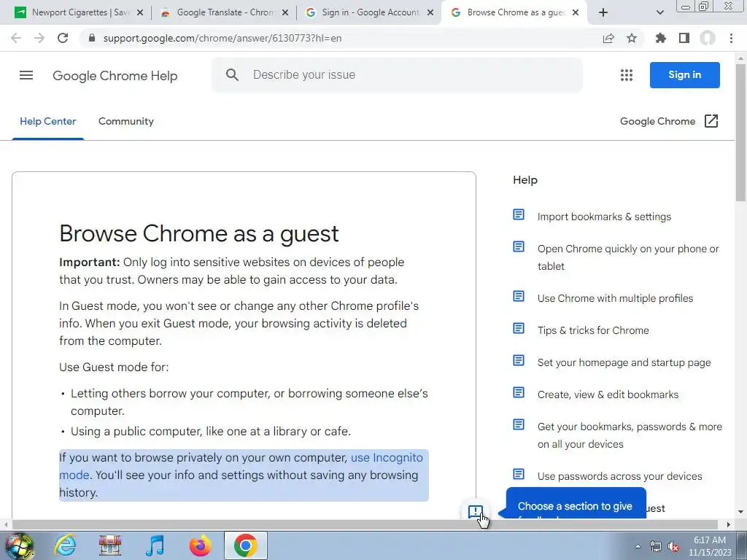
Task: Click the vertical scrollbar thumb
Action: tap(740, 132)
